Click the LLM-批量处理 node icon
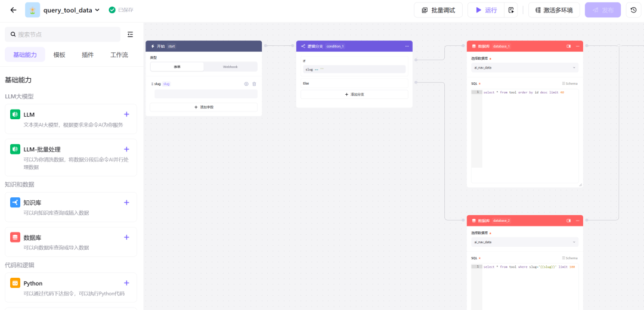The width and height of the screenshot is (644, 310). 15,149
